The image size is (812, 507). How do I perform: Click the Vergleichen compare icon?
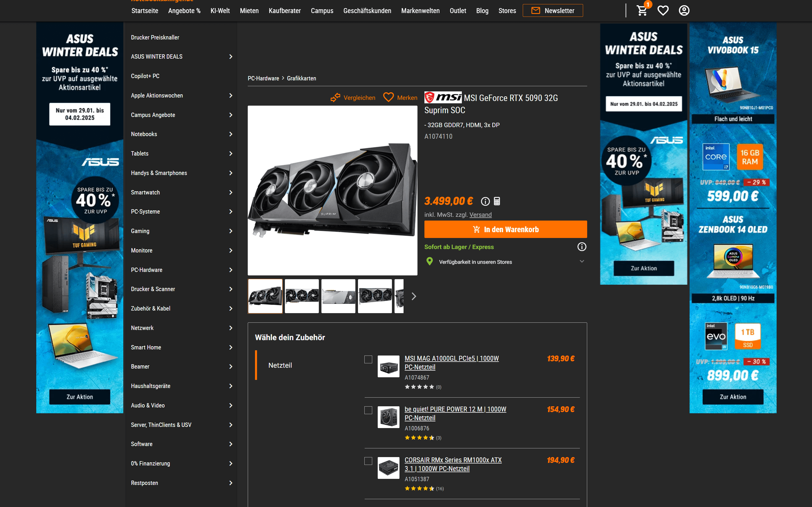point(335,98)
